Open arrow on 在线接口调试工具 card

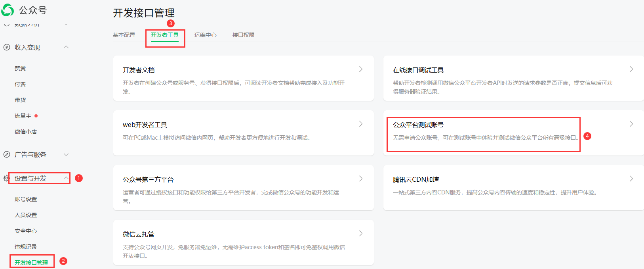[x=631, y=69]
